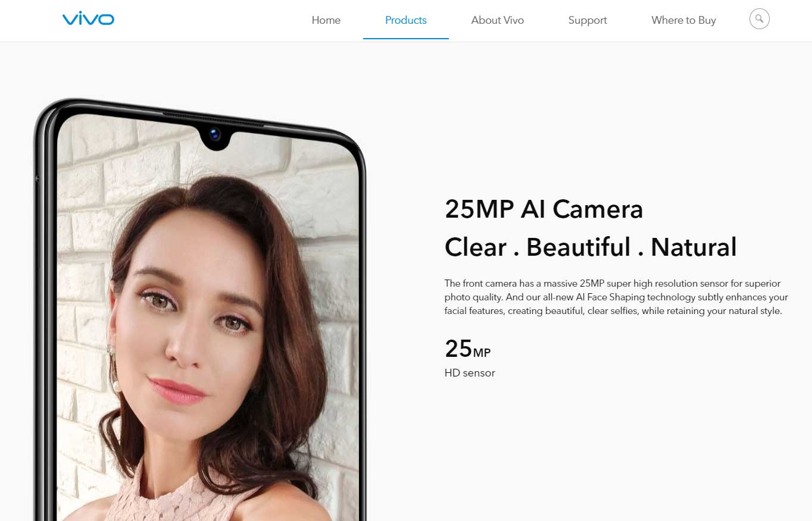Go to the Home menu item

click(x=326, y=20)
